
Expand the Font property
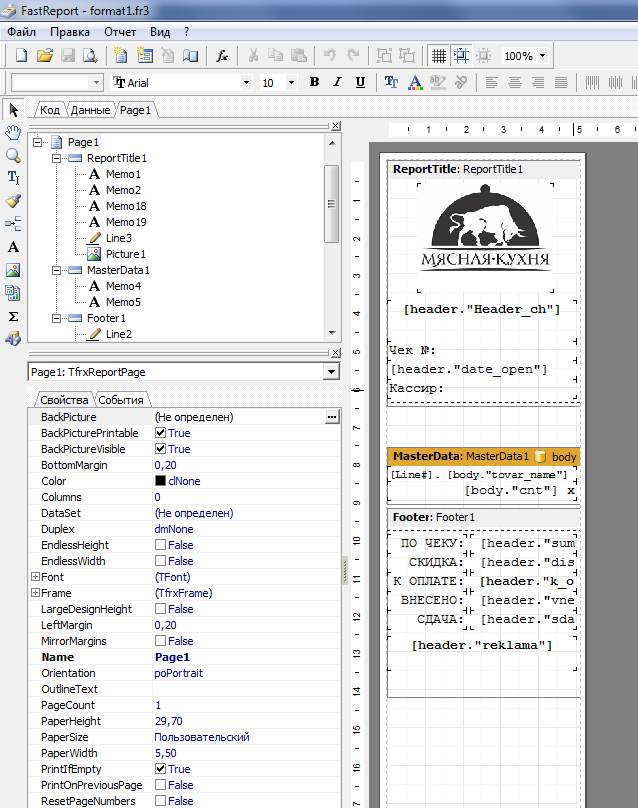tap(35, 577)
